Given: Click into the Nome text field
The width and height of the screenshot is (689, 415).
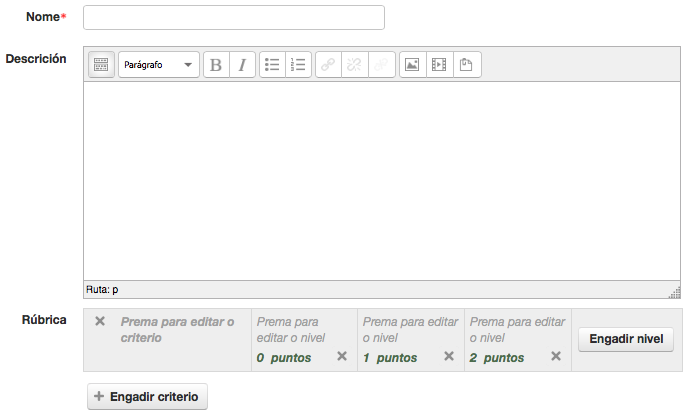Looking at the screenshot, I should (234, 18).
